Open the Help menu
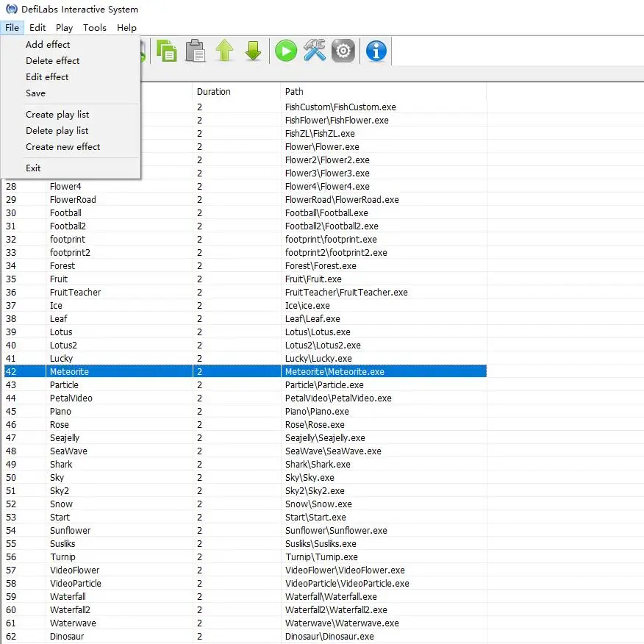This screenshot has width=644, height=644. click(126, 27)
